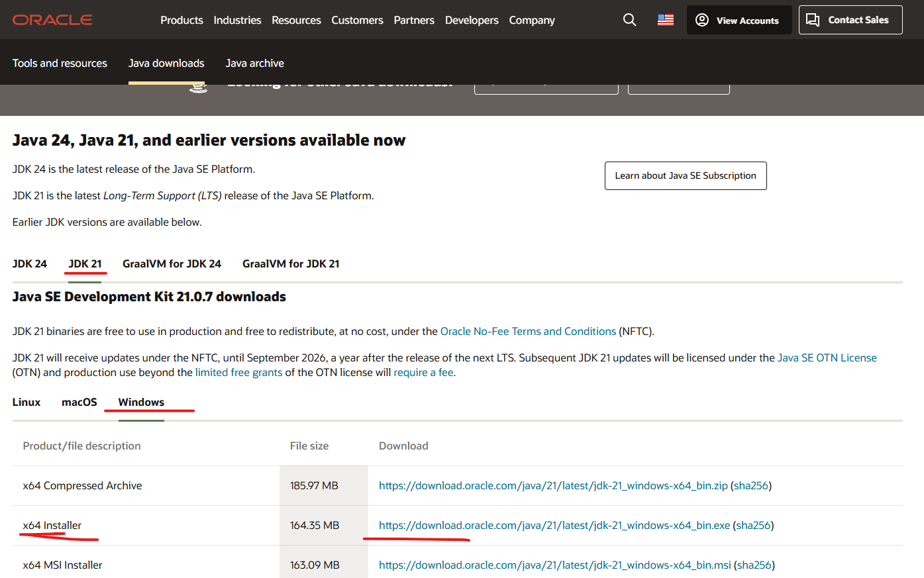Select the JDK 24 version tab
This screenshot has height=578, width=924.
[x=29, y=264]
